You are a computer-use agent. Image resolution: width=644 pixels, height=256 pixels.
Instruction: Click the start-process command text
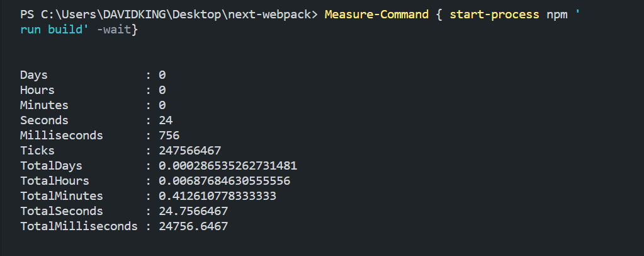pos(495,15)
